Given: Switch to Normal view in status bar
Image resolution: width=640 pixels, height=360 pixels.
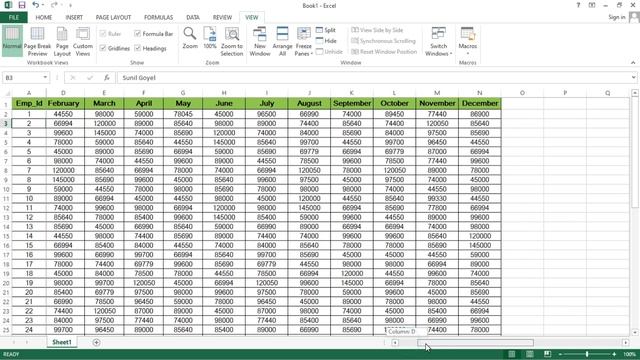Looking at the screenshot, I should 511,354.
